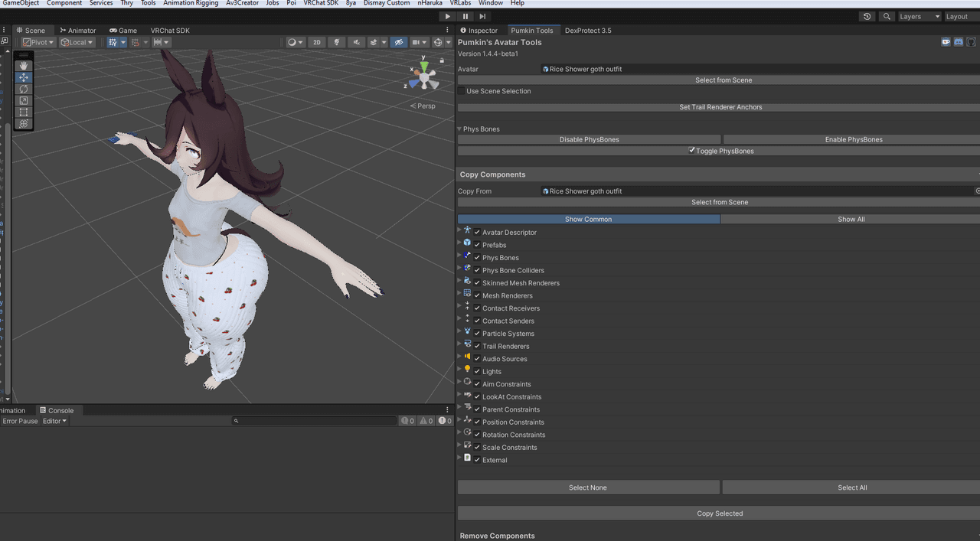Expand the Phys Bones foldout section
Viewport: 980px width, 541px height.
tap(459, 129)
